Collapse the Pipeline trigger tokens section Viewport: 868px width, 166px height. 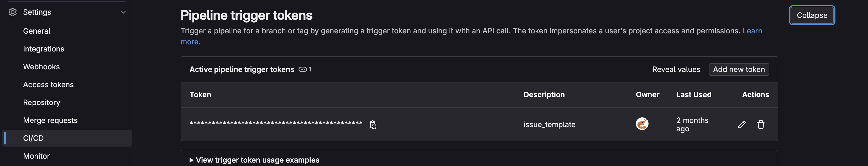pos(812,15)
